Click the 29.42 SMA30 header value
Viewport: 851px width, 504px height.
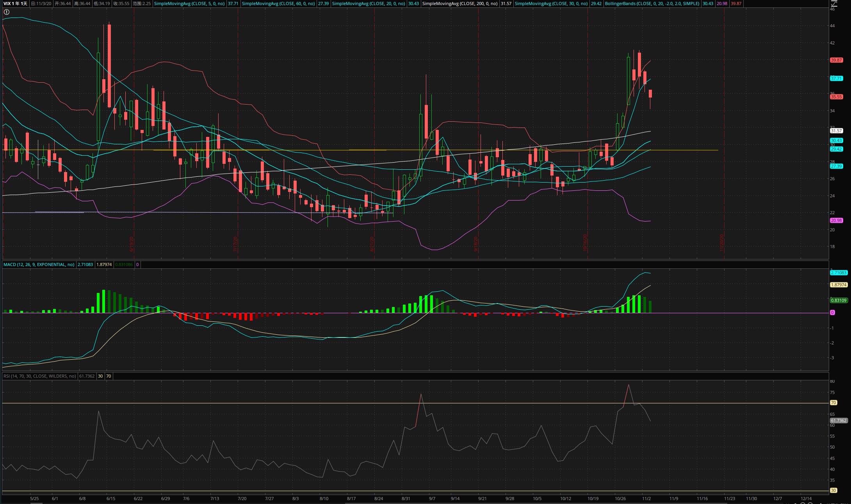coord(596,4)
